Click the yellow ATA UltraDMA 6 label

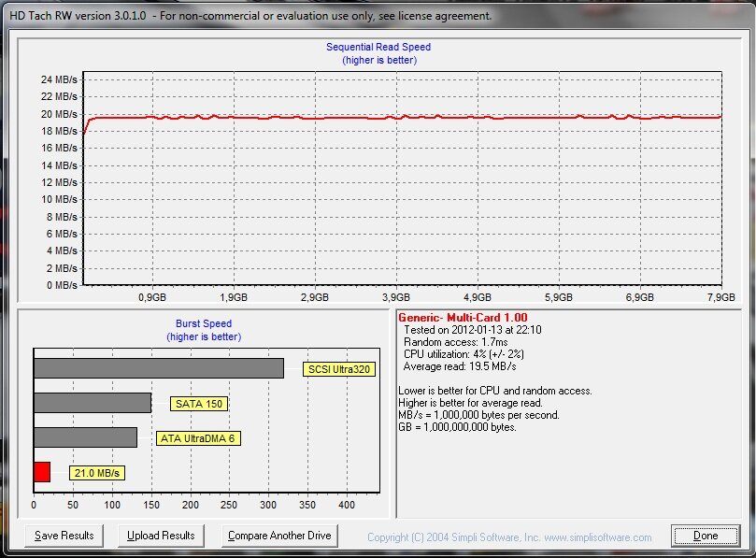point(197,438)
